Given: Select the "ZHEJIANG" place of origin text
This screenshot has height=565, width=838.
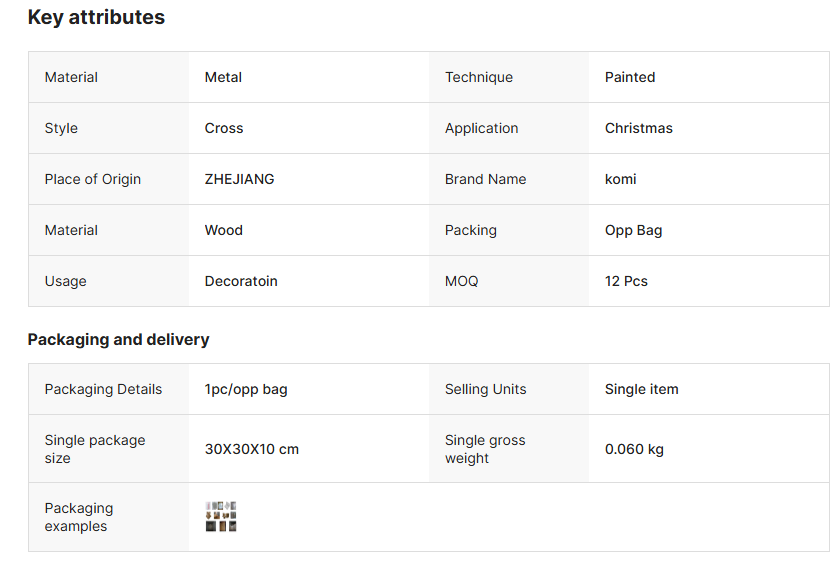Looking at the screenshot, I should pyautogui.click(x=239, y=179).
